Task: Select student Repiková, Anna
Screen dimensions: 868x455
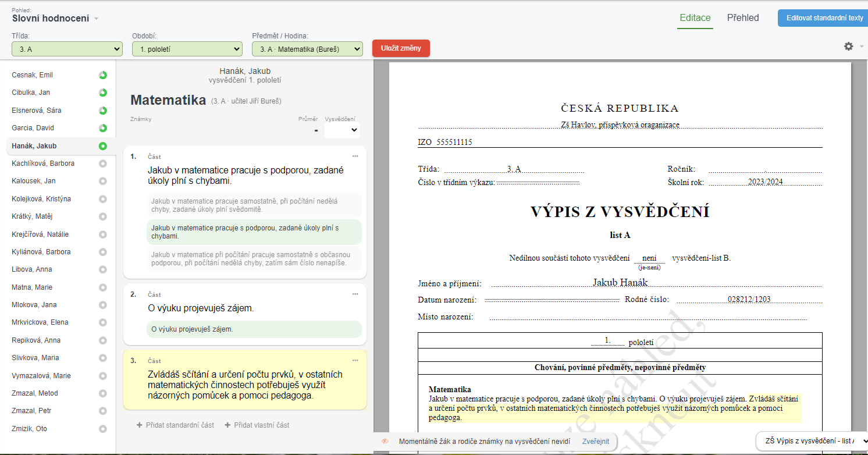Action: (x=36, y=340)
